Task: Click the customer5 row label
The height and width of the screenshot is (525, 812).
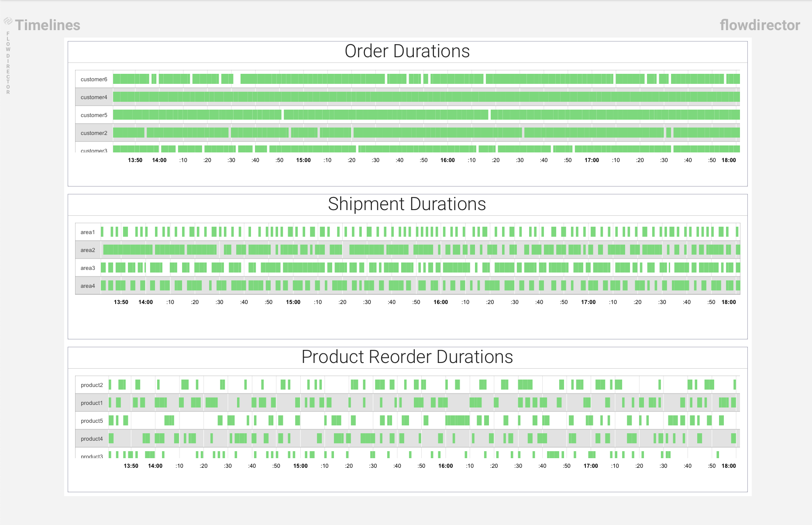Action: coord(94,115)
